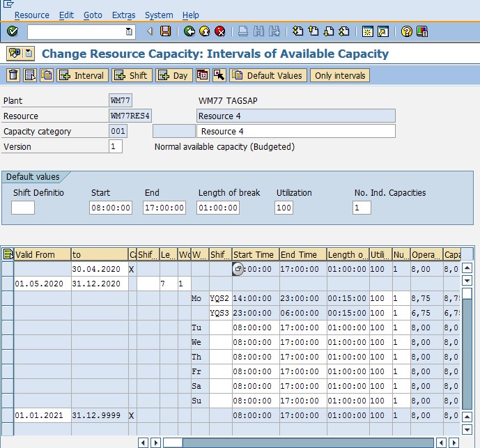480x448 pixels.
Task: Click the default Start time field
Action: coord(111,208)
